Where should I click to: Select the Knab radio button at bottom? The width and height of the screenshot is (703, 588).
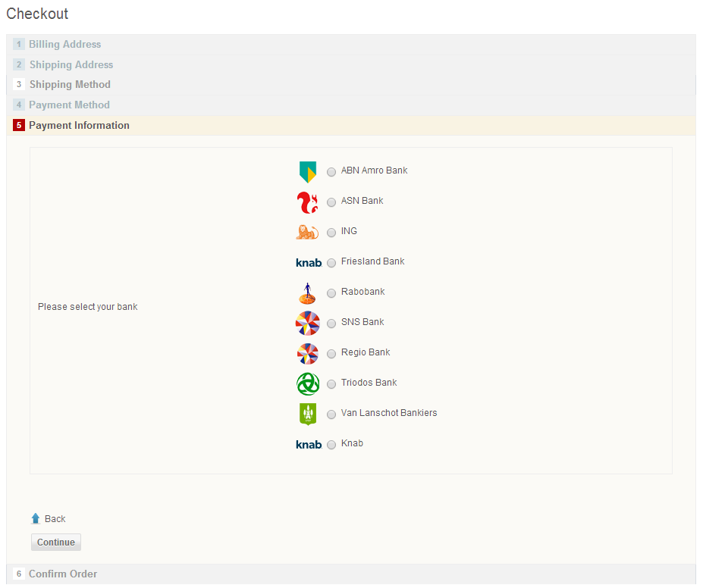[331, 445]
